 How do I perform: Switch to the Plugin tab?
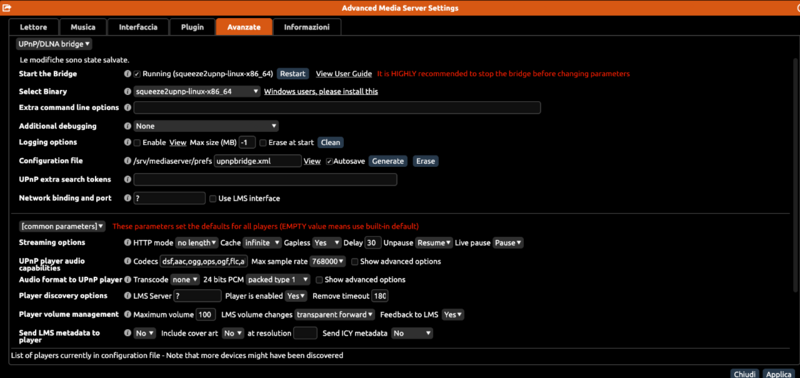pyautogui.click(x=192, y=27)
